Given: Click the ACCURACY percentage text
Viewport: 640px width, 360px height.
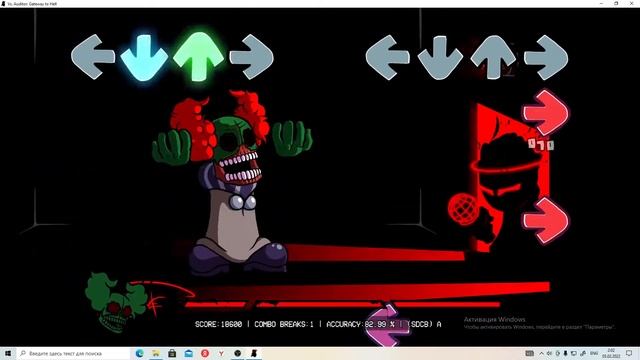Looking at the screenshot, I should click(360, 324).
